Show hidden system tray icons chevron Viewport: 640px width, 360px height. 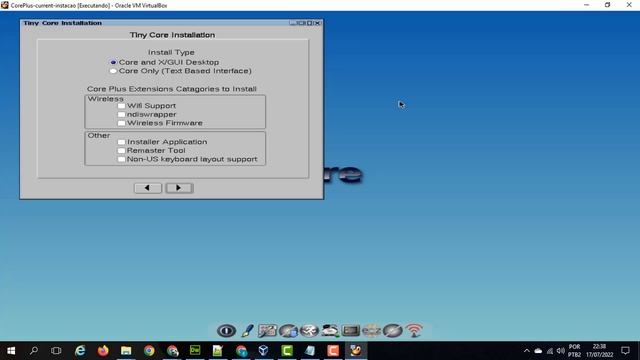(527, 351)
